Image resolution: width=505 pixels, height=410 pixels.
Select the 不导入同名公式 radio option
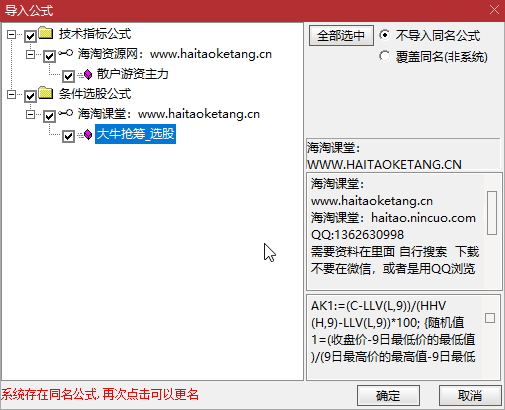[x=384, y=35]
